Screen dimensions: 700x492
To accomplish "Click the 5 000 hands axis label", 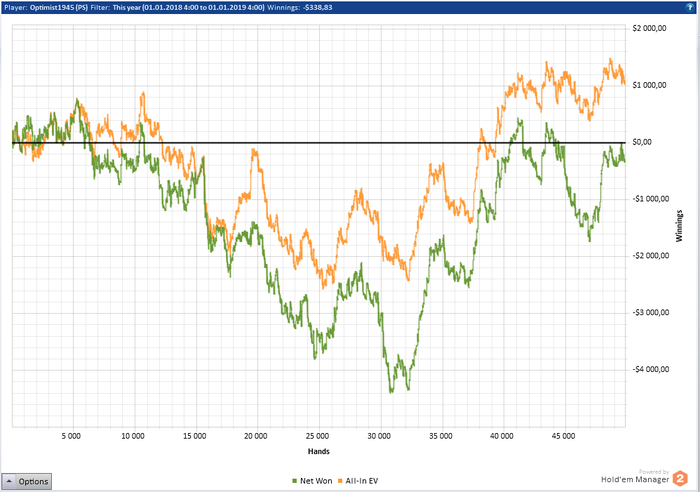I will click(x=71, y=436).
